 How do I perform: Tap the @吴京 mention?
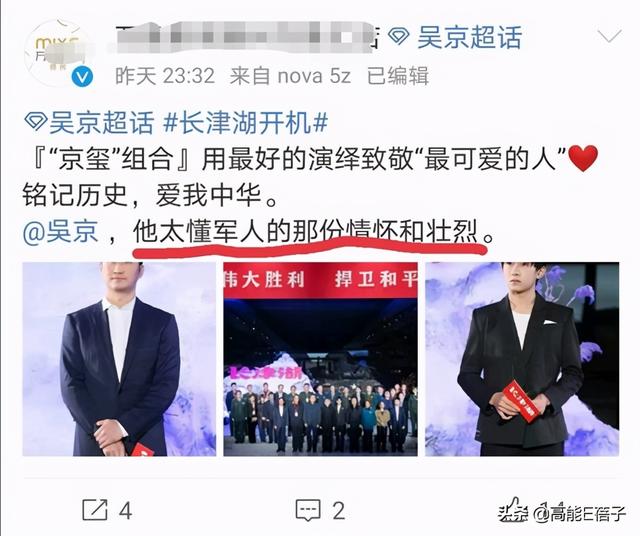click(x=61, y=232)
